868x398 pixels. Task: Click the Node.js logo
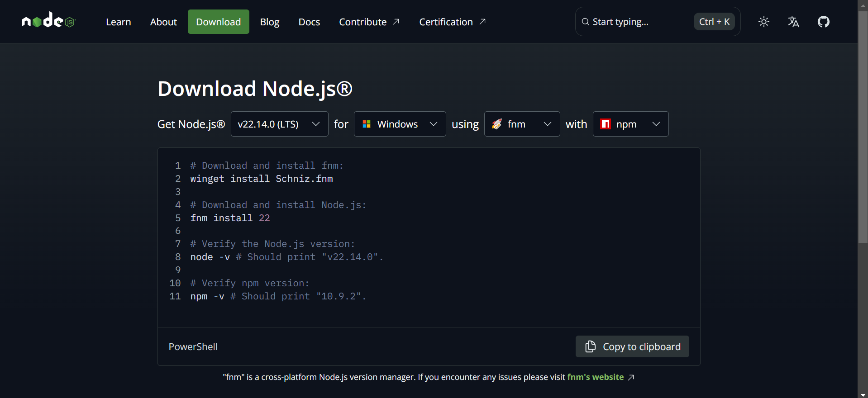pyautogui.click(x=48, y=20)
